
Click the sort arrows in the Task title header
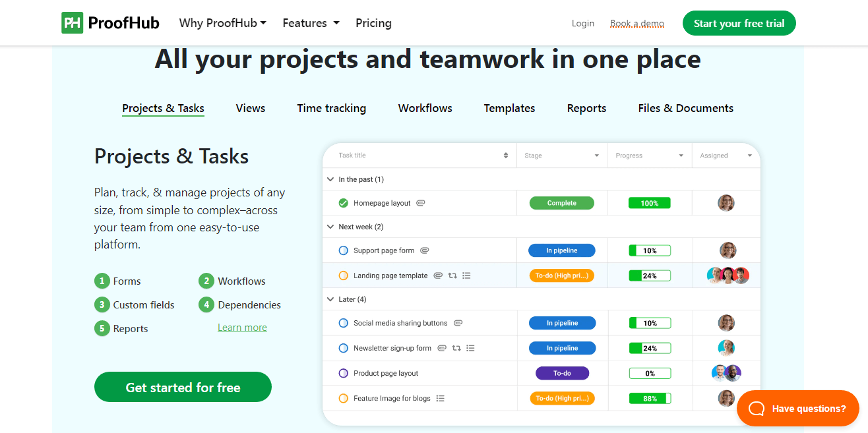pos(507,155)
